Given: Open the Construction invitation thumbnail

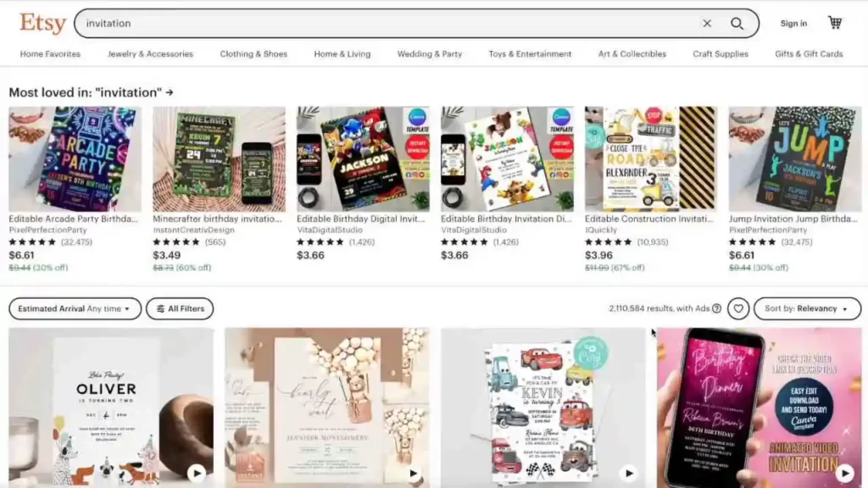Looking at the screenshot, I should tap(651, 158).
